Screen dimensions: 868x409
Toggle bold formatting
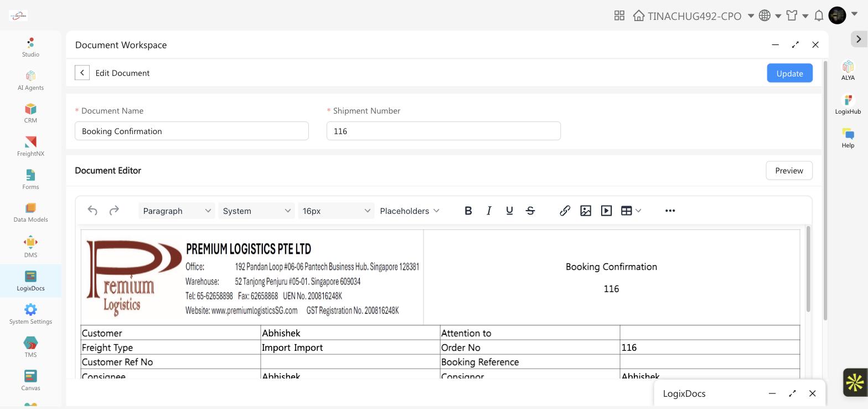tap(468, 211)
